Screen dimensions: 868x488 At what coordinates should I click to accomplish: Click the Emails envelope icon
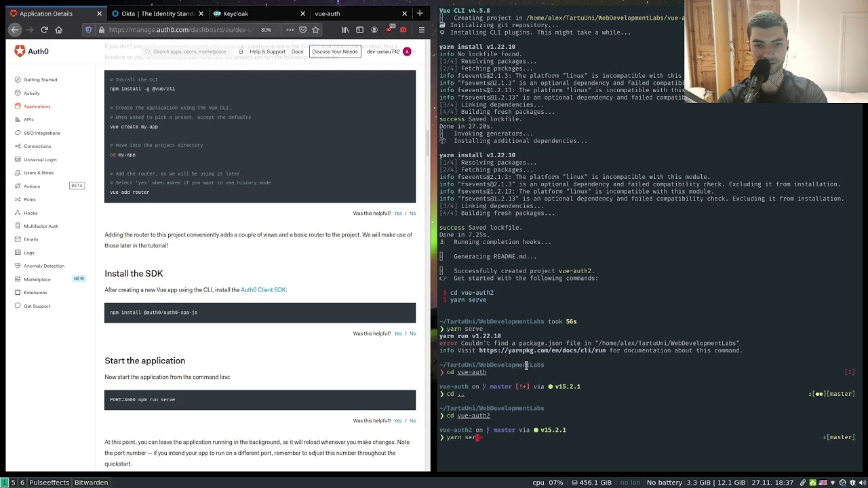coord(18,239)
